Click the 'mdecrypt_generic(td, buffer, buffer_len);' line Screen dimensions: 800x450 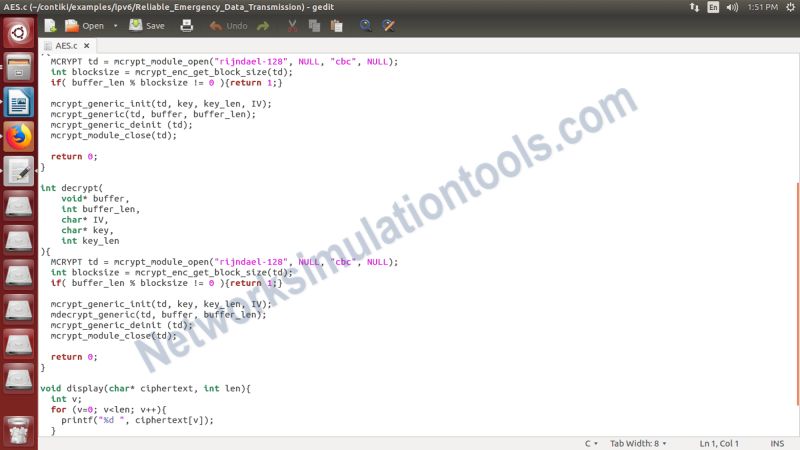click(x=158, y=315)
